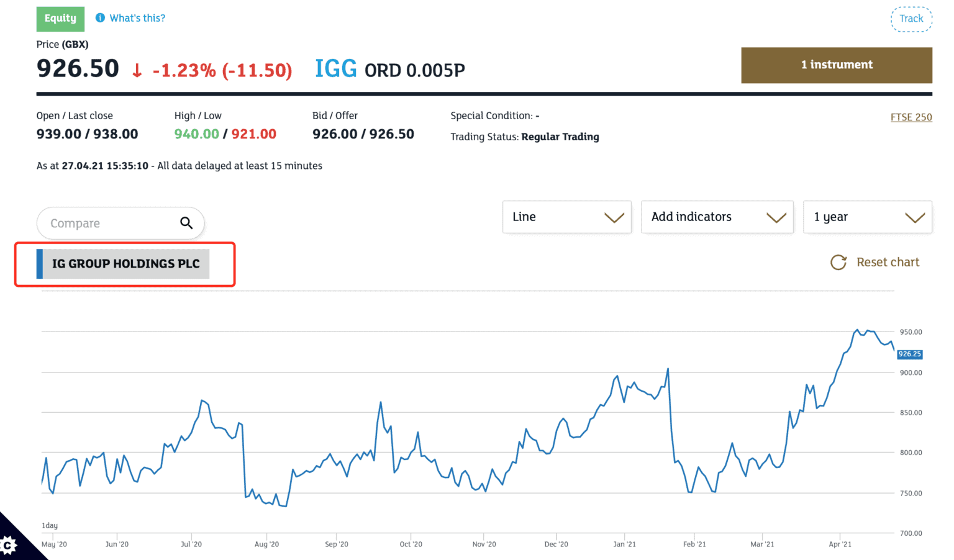Click the What's this? link
Screen dimensions: 954x560
[x=137, y=18]
